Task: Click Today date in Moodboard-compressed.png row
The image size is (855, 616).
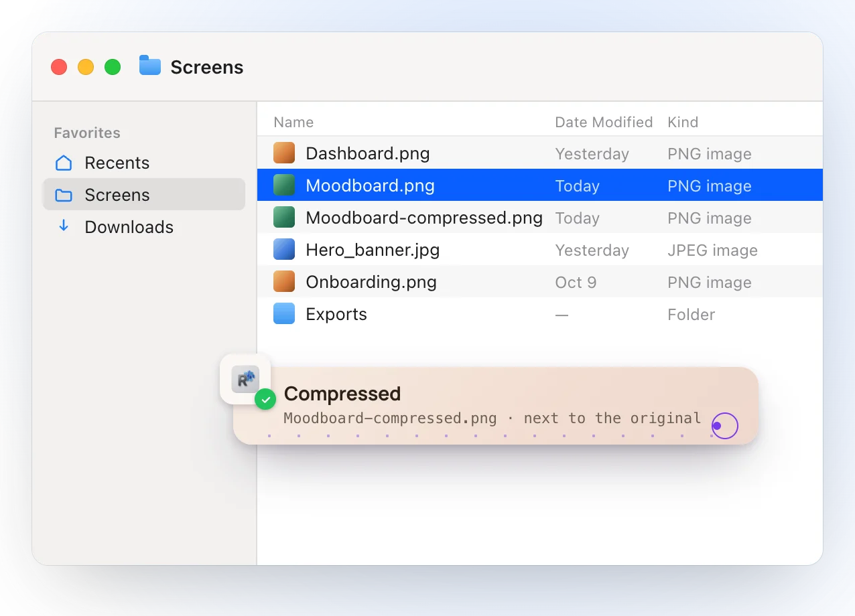Action: 577,218
